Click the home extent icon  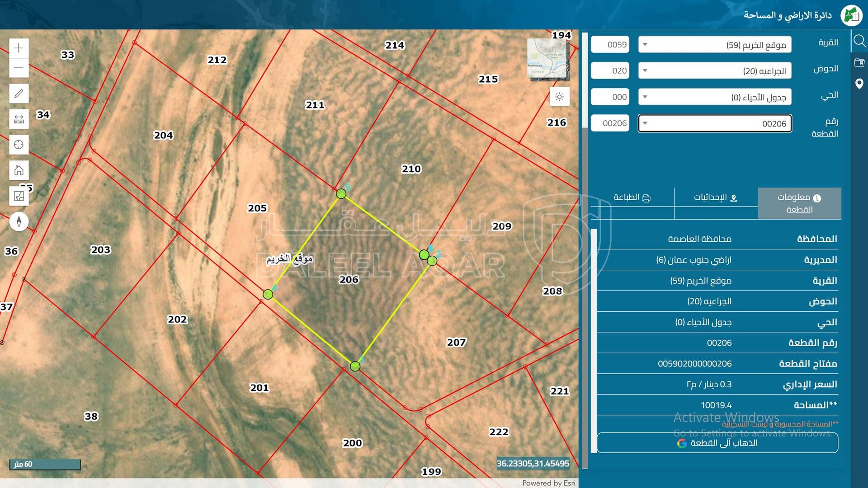[x=19, y=170]
